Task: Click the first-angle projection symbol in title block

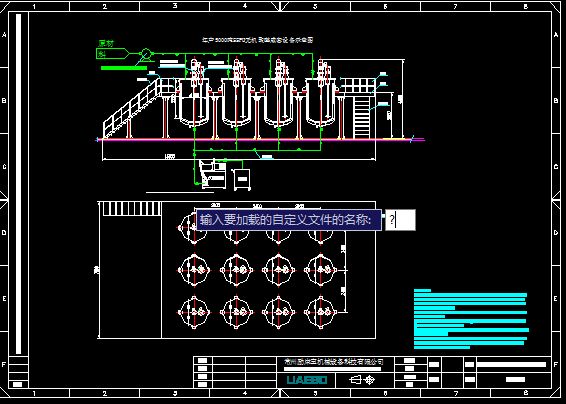Action: [362, 380]
